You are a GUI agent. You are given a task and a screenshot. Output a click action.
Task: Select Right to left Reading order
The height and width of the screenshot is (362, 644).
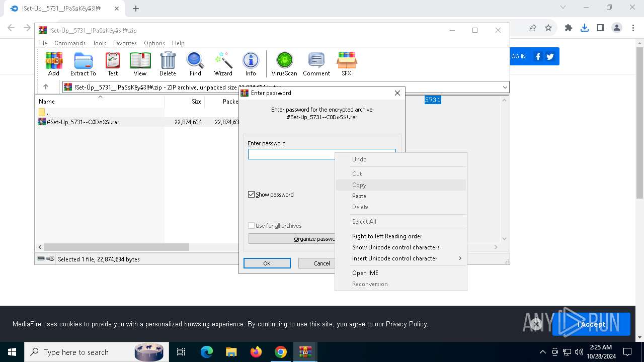(x=400, y=236)
